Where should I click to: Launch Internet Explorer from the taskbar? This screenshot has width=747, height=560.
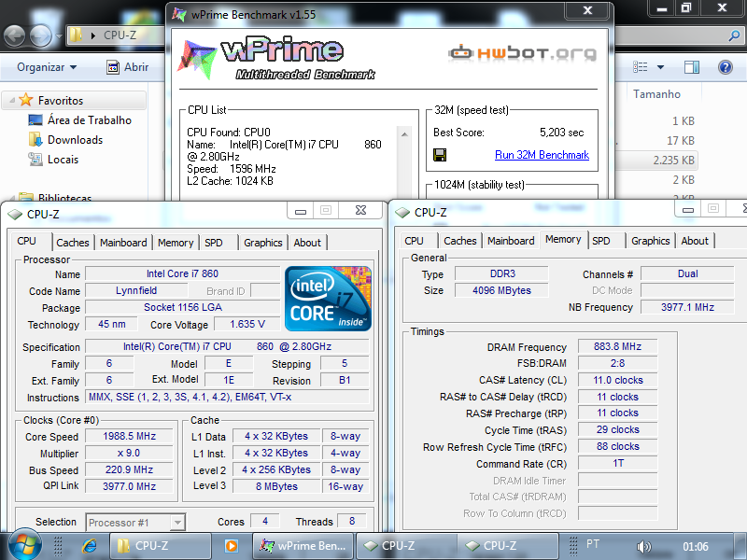(x=89, y=546)
